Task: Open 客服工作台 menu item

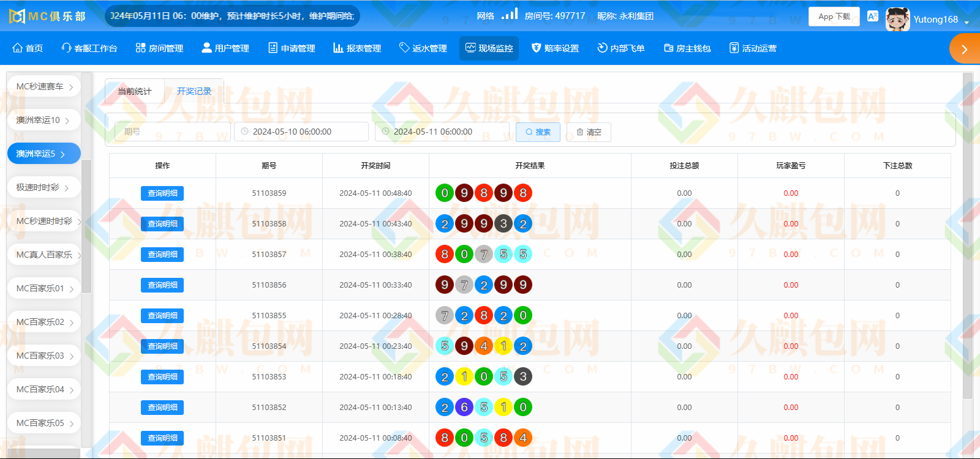Action: coord(89,48)
